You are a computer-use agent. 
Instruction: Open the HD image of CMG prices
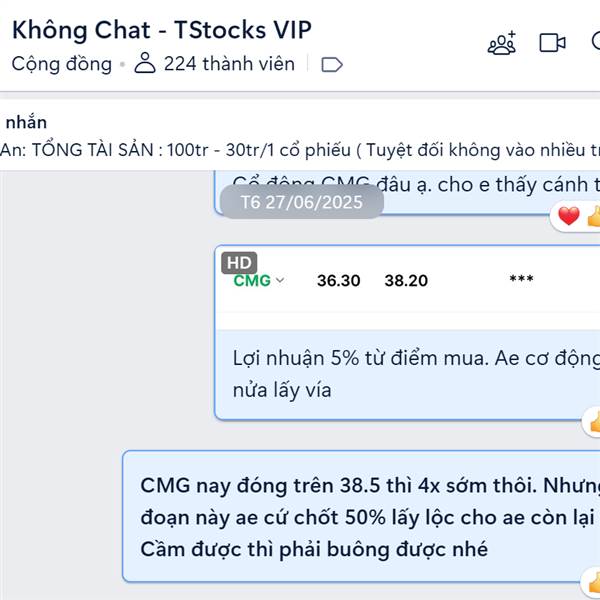(408, 288)
